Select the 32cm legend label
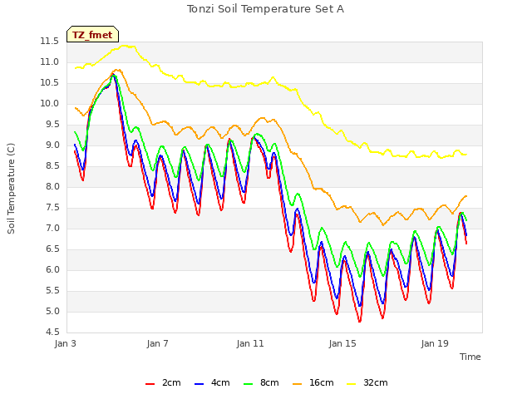The image size is (532, 399). click(x=375, y=382)
